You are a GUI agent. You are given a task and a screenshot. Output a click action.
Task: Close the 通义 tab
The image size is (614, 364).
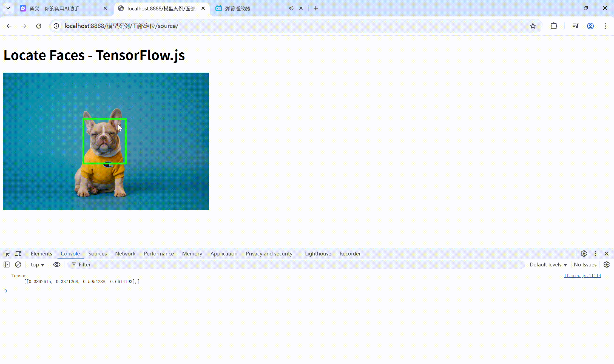pos(105,8)
